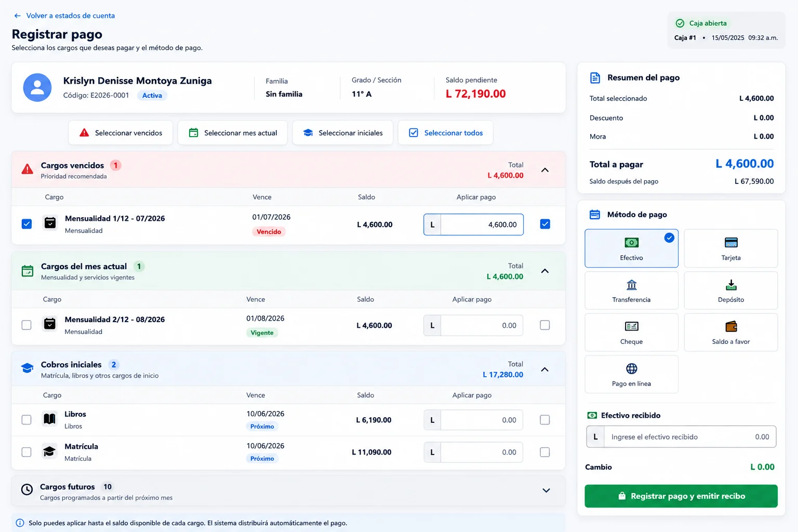Click the Cobros iniciales total L 17,280.00
Image resolution: width=798 pixels, height=532 pixels.
[503, 375]
